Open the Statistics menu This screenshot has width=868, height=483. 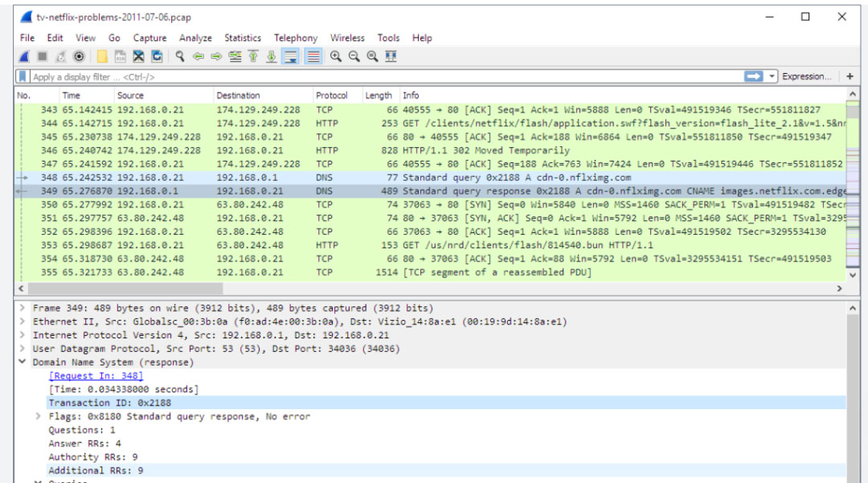(242, 38)
